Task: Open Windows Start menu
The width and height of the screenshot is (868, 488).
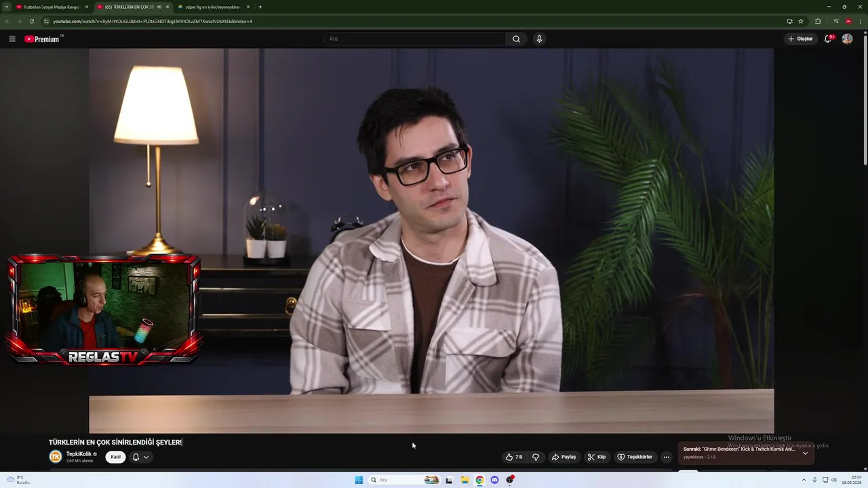Action: (359, 480)
